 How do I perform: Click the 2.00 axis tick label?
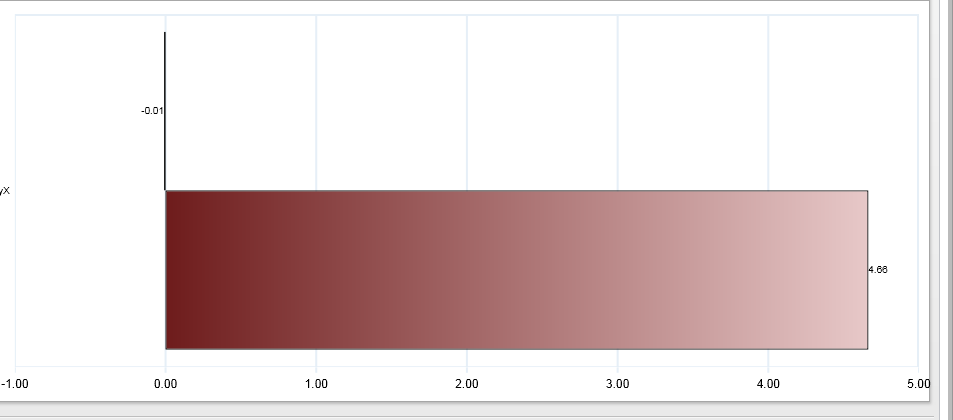pyautogui.click(x=466, y=383)
